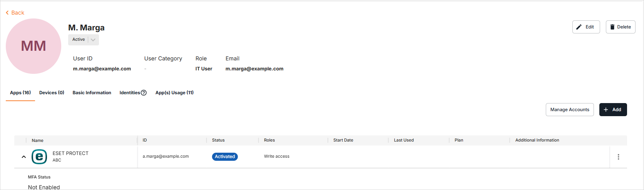Click the Identities help question mark icon

pos(144,93)
